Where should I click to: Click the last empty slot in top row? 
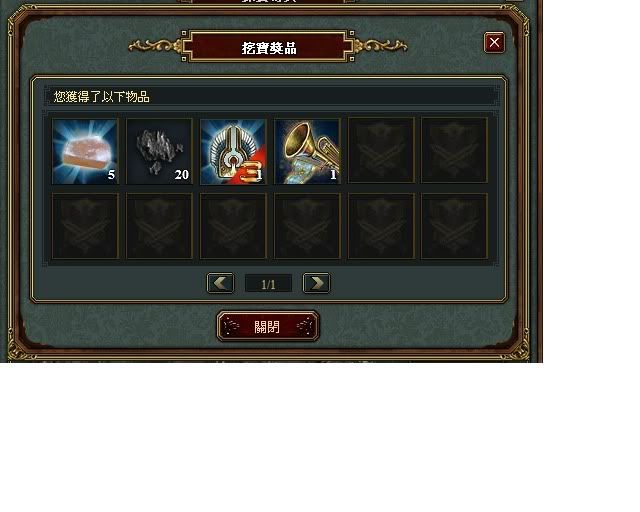tap(454, 150)
